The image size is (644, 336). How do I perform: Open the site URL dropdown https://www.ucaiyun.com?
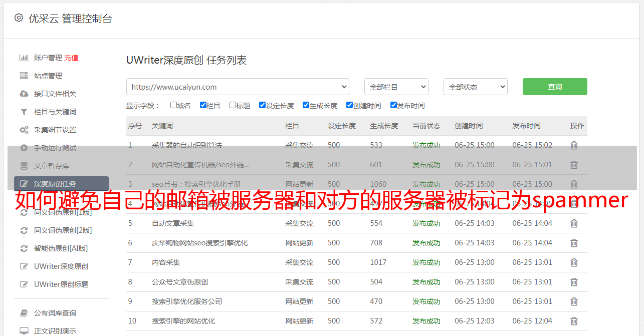(238, 87)
